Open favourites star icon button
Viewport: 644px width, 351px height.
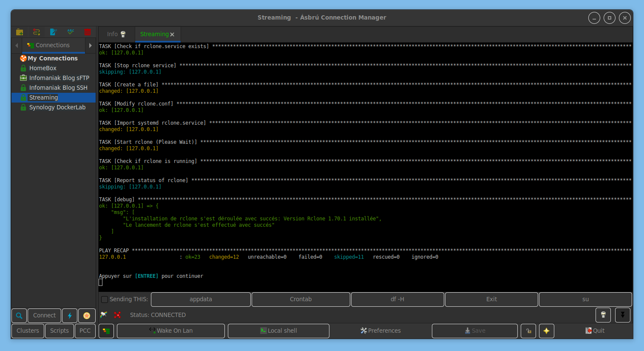click(x=87, y=316)
